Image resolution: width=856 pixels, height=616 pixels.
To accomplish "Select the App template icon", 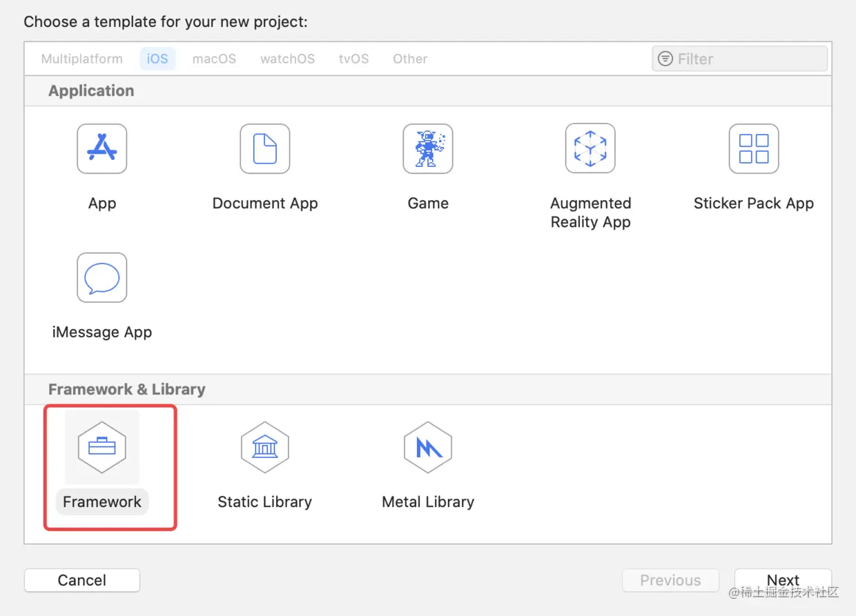I will pyautogui.click(x=102, y=148).
